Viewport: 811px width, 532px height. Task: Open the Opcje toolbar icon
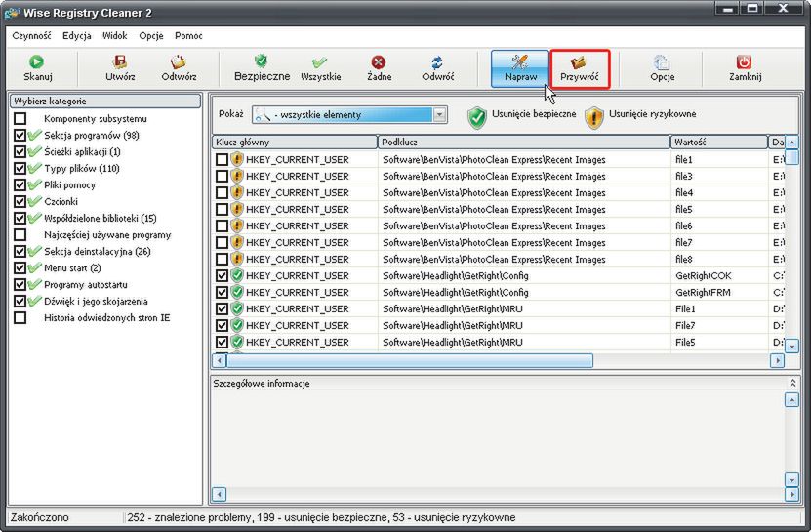click(662, 62)
